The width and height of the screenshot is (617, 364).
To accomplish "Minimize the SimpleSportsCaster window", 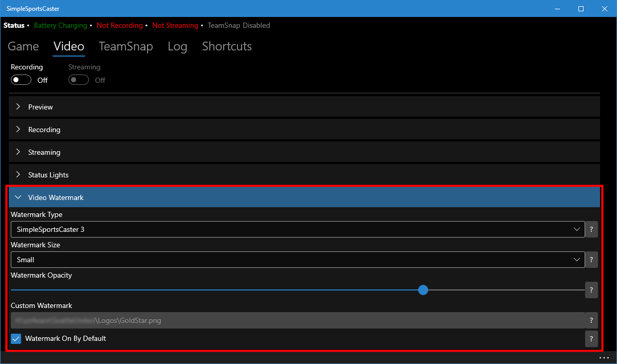I will [557, 9].
